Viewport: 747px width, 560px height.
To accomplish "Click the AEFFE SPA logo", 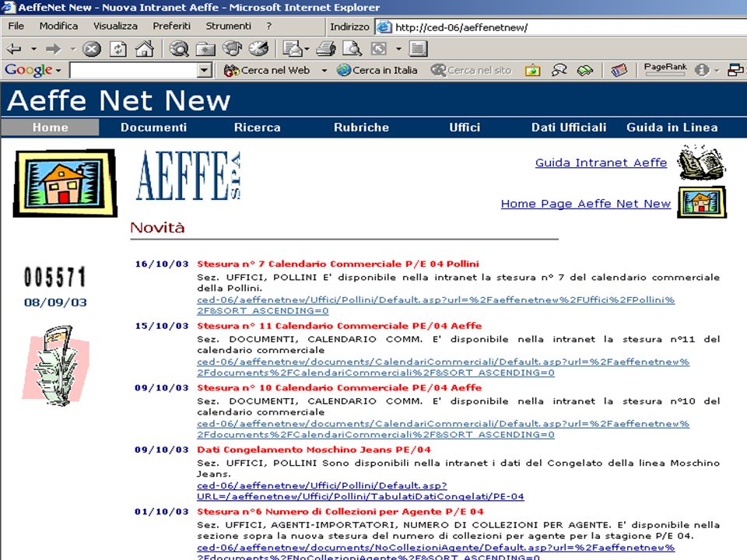I will tap(188, 176).
